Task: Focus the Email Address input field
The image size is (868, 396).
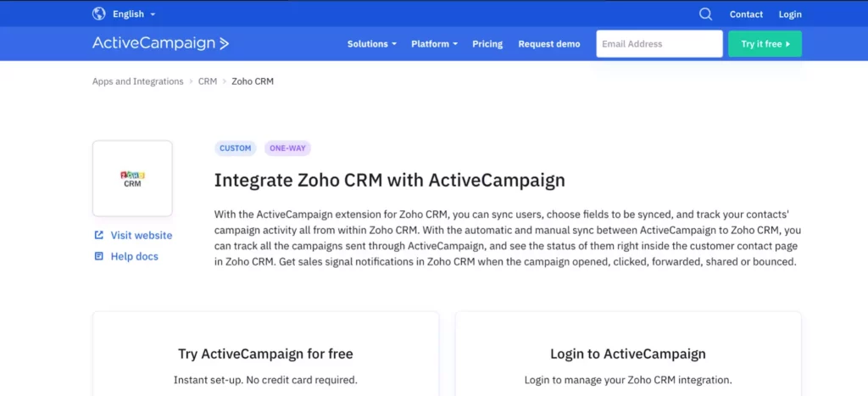Action: pos(659,44)
